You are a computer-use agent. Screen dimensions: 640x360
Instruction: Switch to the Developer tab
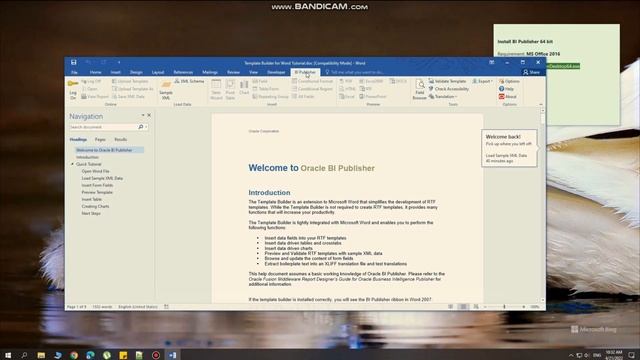click(x=276, y=72)
